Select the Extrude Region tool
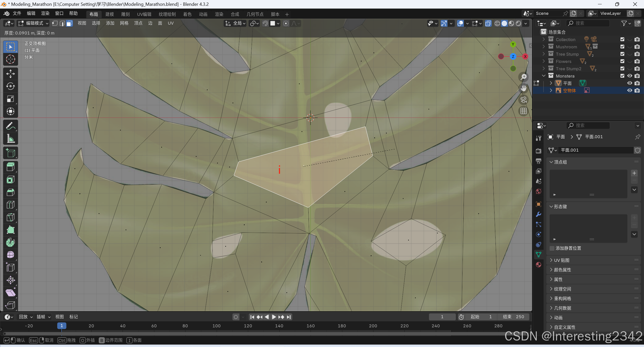The width and height of the screenshot is (644, 347). pyautogui.click(x=10, y=167)
